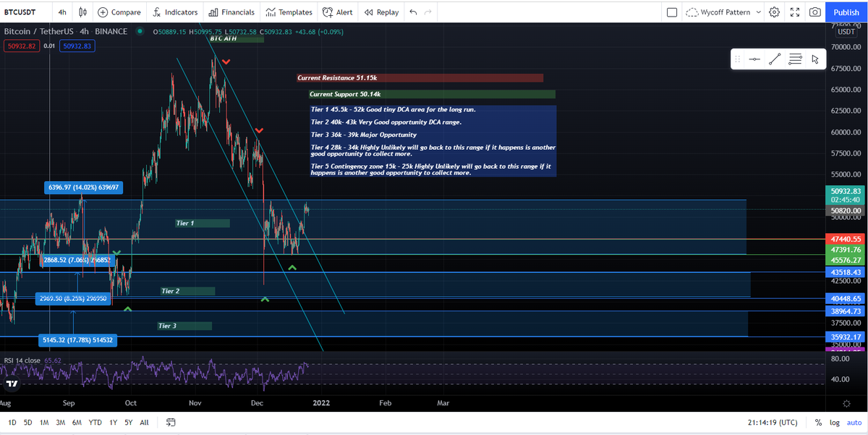Set date range to 1D
Viewport: 868px width, 435px height.
12,422
